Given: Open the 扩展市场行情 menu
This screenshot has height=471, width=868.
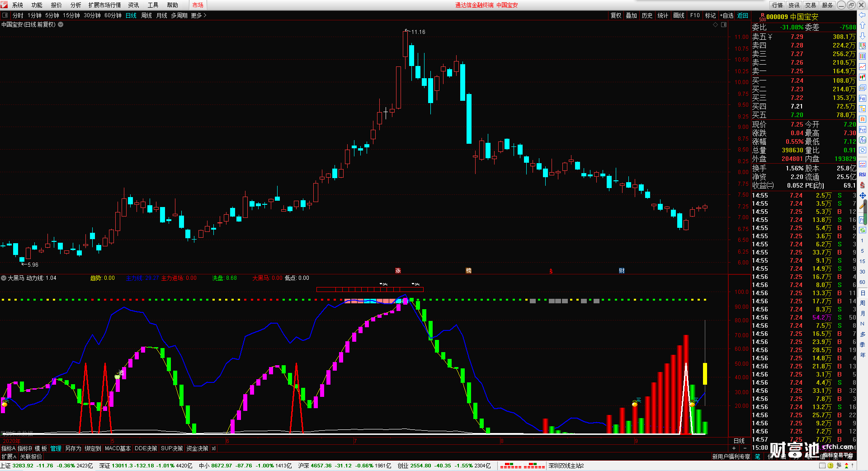Looking at the screenshot, I should [x=105, y=5].
